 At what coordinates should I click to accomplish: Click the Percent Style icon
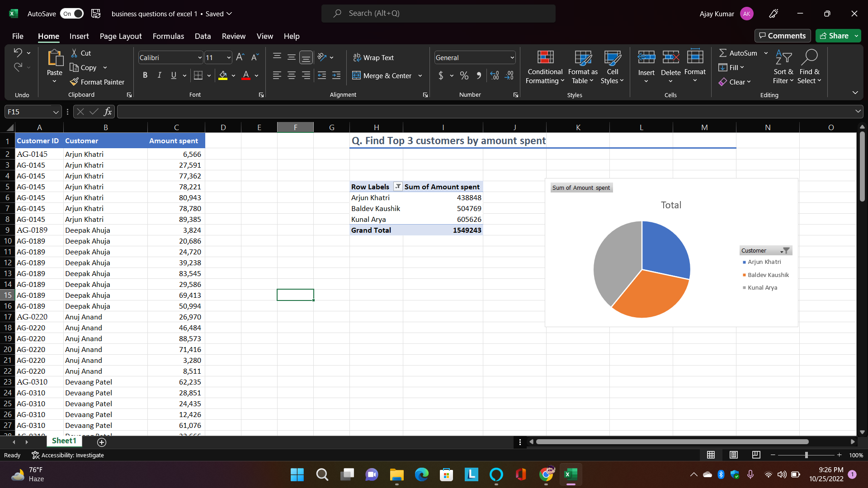pyautogui.click(x=464, y=75)
